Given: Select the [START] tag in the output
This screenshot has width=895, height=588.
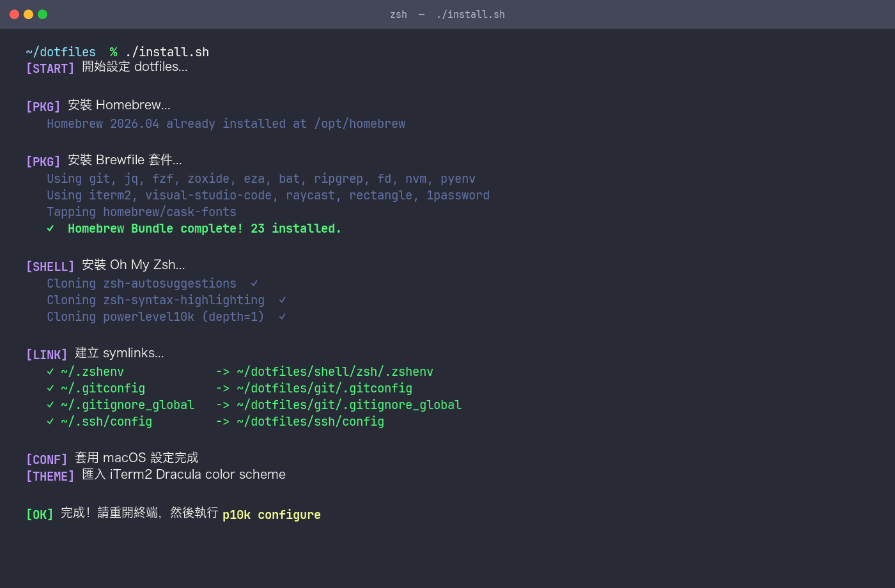Looking at the screenshot, I should pyautogui.click(x=50, y=68).
